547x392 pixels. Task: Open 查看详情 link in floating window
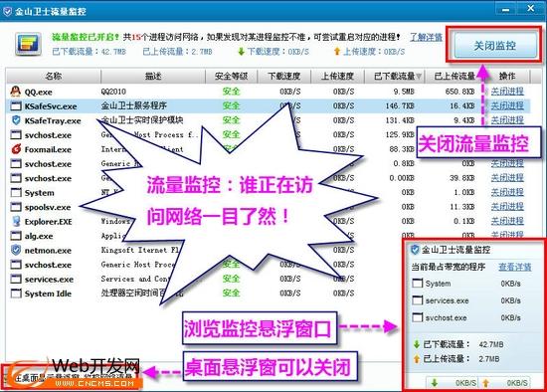[515, 267]
